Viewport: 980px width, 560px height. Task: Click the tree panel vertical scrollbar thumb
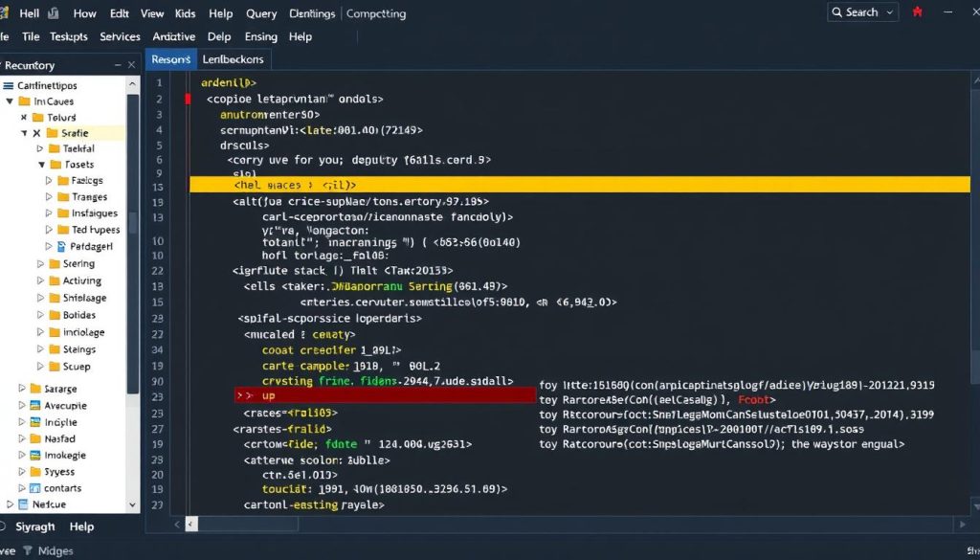tap(132, 244)
